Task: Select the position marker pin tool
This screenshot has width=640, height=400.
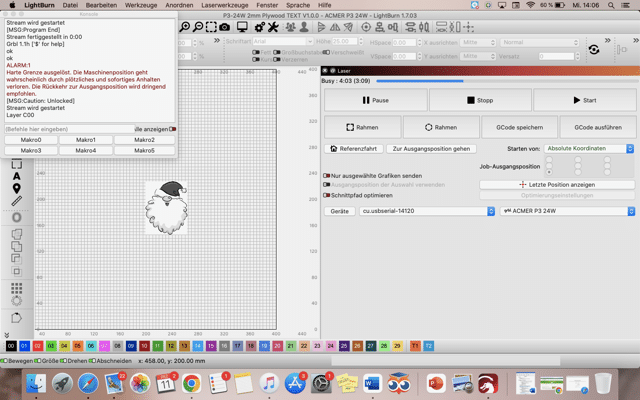Action: [x=17, y=188]
